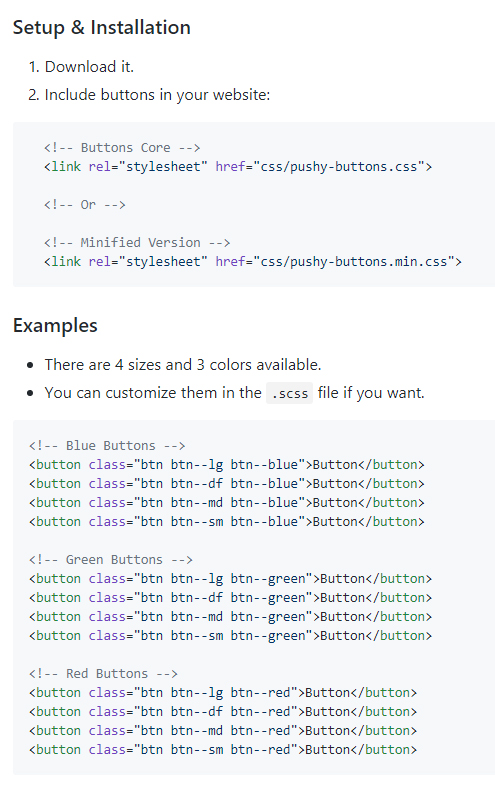The image size is (495, 791).
Task: Select the 'btn--sm btn--red' code line
Action: 223,750
